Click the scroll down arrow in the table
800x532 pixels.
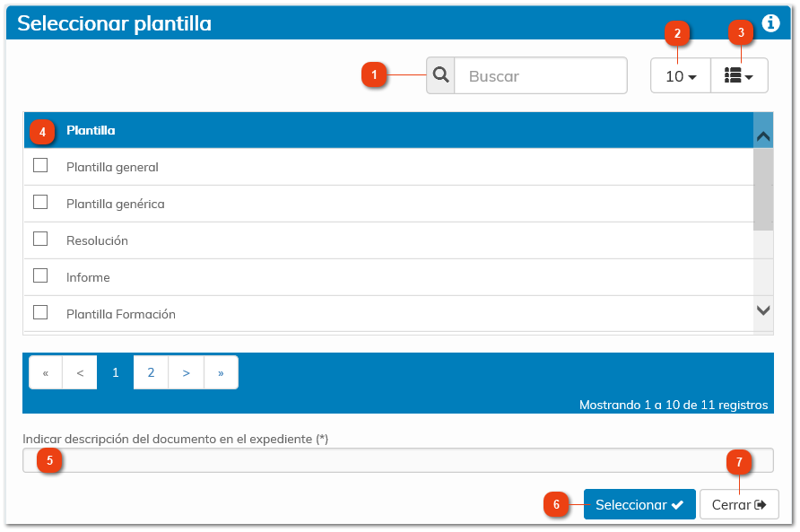763,310
